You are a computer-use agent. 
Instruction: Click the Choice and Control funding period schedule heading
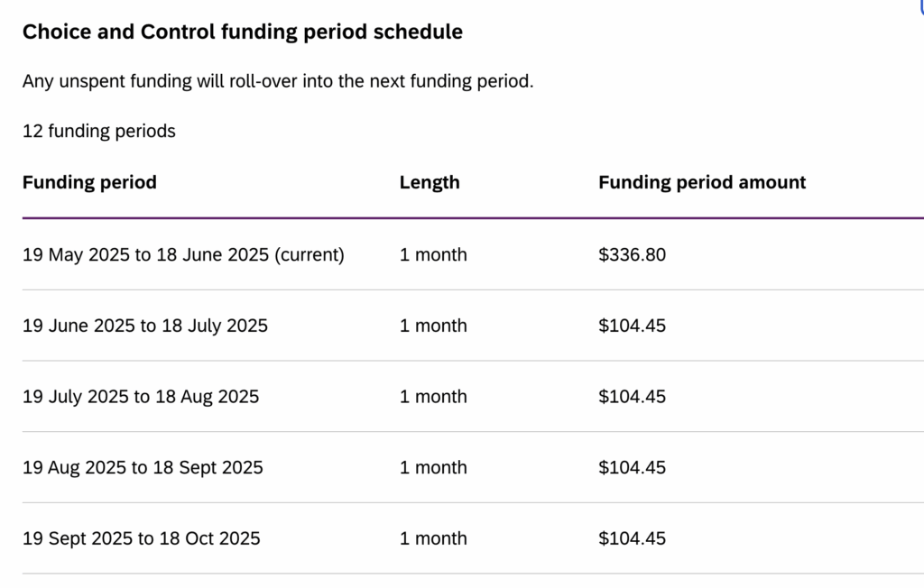coord(242,32)
